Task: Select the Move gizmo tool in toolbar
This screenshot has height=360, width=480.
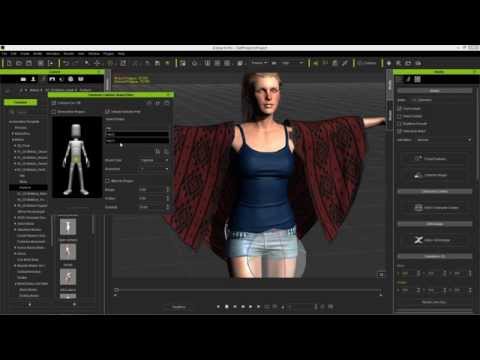Action: coord(97,63)
